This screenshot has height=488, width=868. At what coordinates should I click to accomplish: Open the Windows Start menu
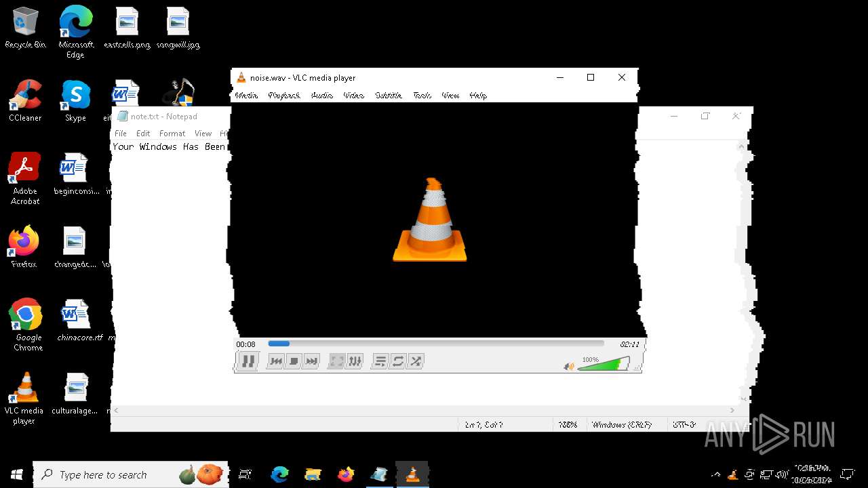[16, 474]
